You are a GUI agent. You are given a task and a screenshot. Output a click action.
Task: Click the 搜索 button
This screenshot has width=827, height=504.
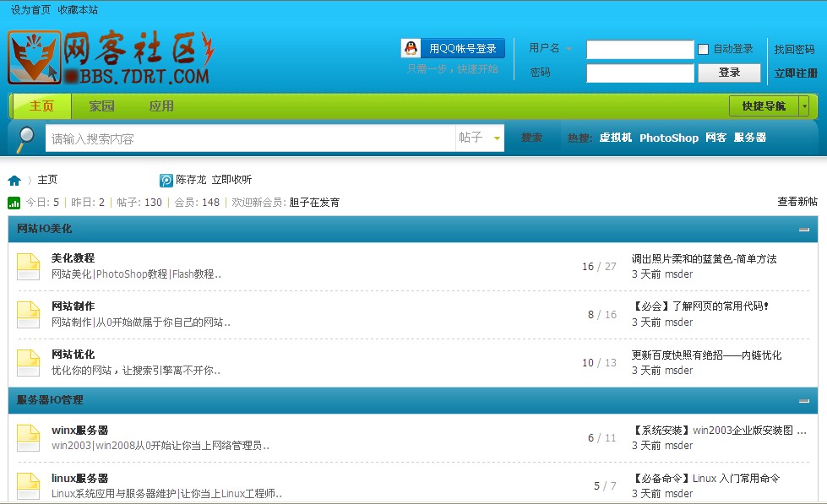click(x=531, y=138)
